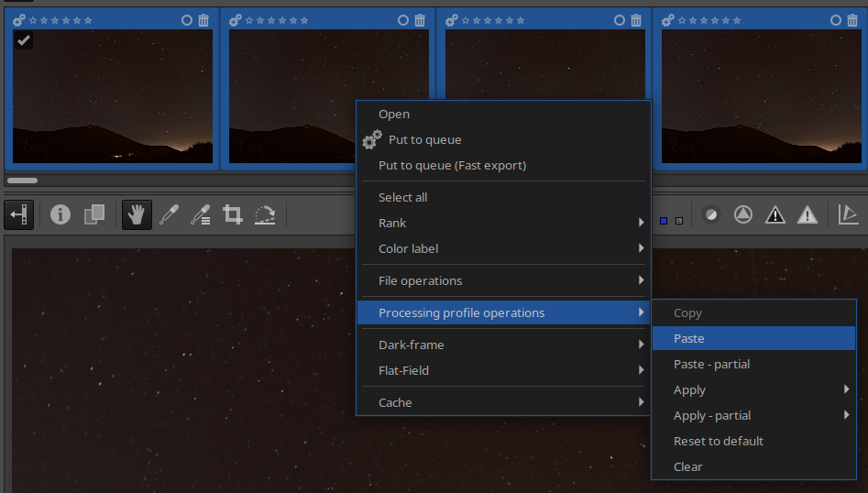Move the fourth thumbnail to trash
This screenshot has height=493, width=868.
click(x=852, y=20)
